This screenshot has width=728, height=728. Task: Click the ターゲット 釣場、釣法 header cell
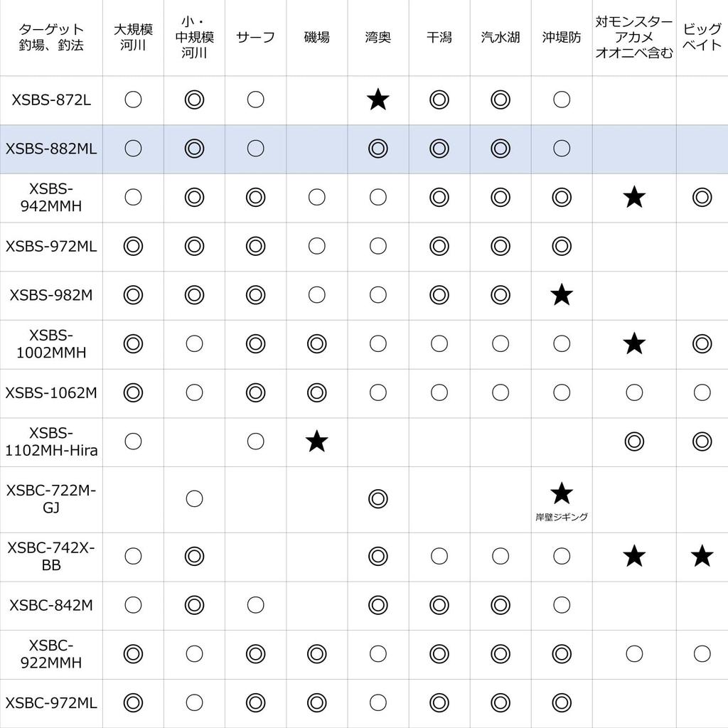[x=51, y=38]
